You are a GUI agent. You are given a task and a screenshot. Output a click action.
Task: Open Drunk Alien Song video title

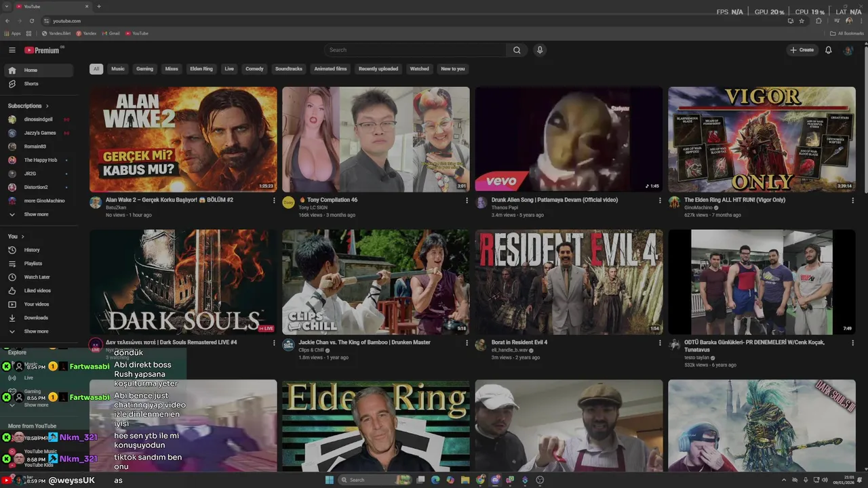(x=555, y=200)
